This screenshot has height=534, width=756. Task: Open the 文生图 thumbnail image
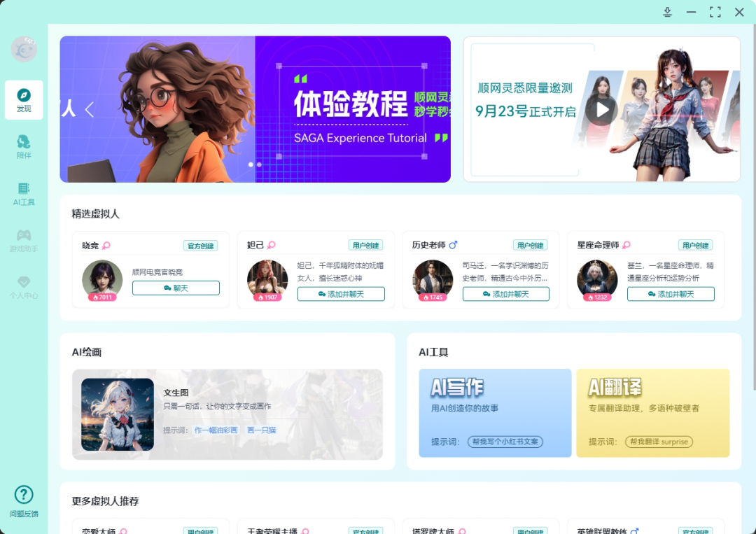(x=117, y=414)
